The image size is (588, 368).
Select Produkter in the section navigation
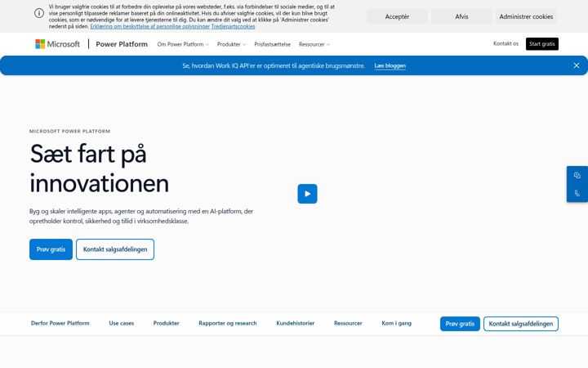[166, 323]
